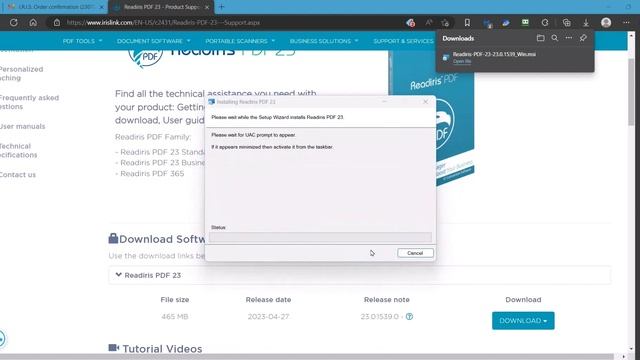Click the installer Status progress bar
Viewport: 640px width, 360px height.
pyautogui.click(x=320, y=237)
